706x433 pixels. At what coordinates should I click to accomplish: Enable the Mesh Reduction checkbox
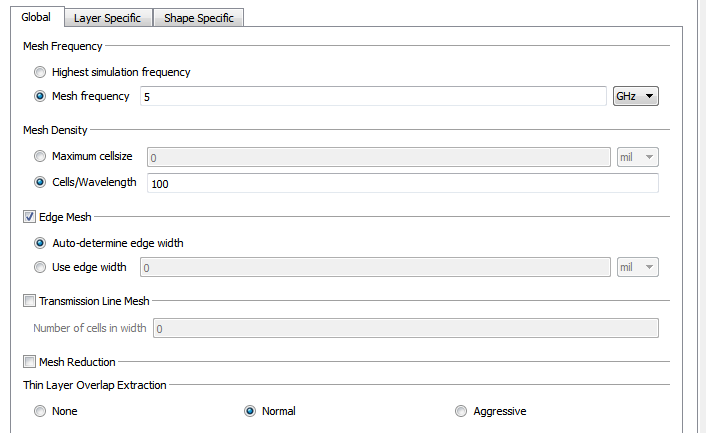[x=29, y=362]
